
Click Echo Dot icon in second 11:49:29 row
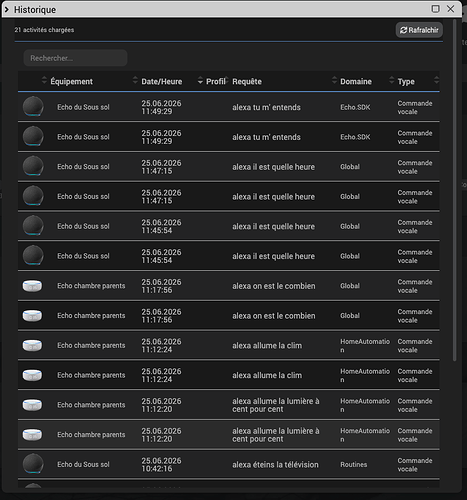click(x=33, y=136)
